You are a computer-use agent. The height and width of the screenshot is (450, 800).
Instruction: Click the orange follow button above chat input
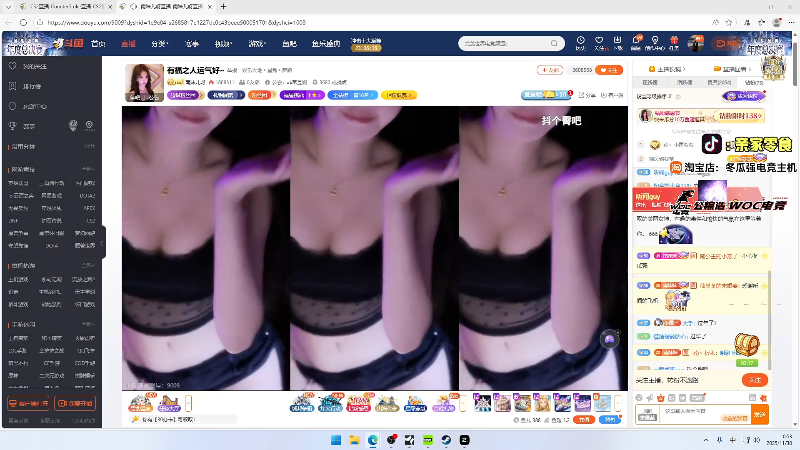[755, 380]
